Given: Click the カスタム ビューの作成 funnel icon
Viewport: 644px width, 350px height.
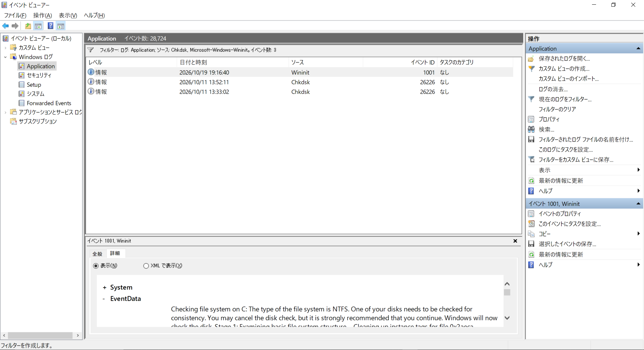Looking at the screenshot, I should pyautogui.click(x=531, y=69).
